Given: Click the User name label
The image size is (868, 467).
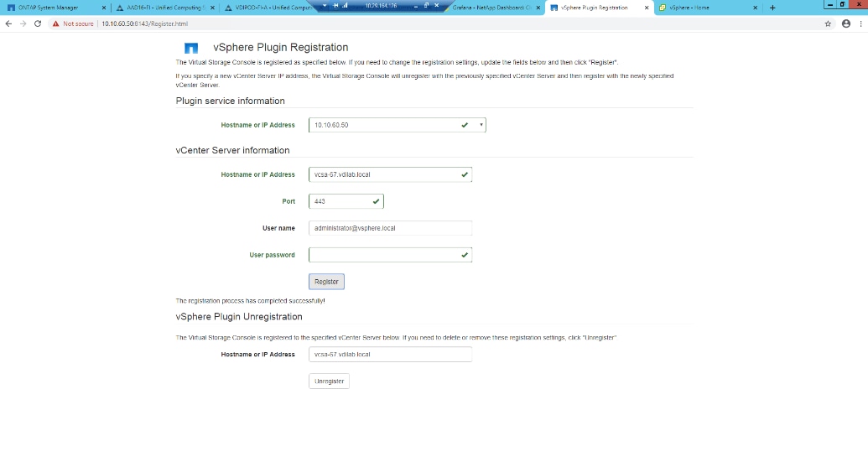Looking at the screenshot, I should tap(278, 228).
